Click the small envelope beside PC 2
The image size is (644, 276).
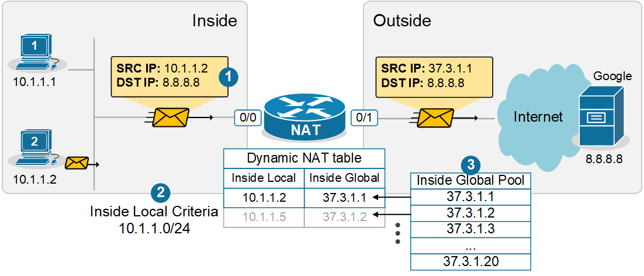click(x=78, y=163)
